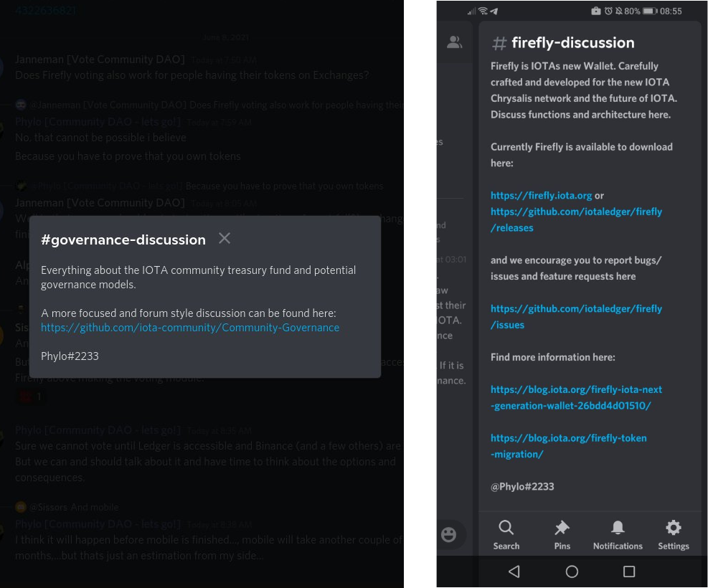Tap the Search icon in bottom bar
Image resolution: width=708 pixels, height=588 pixels.
506,535
